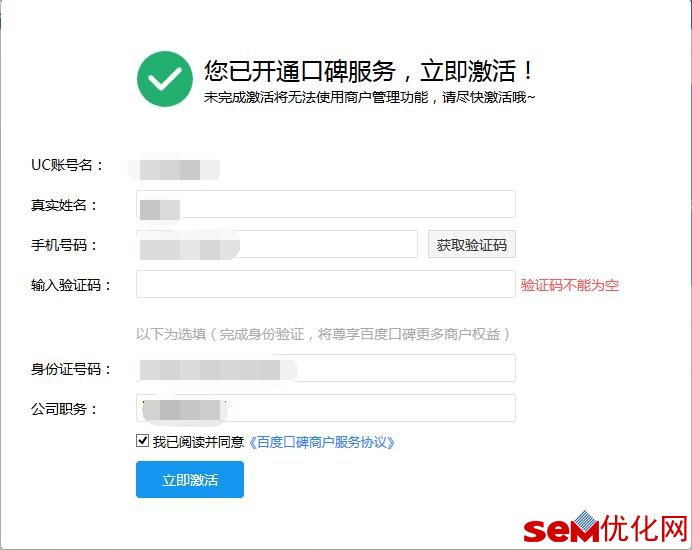Focus the 手机号码 input field
692x550 pixels.
click(277, 244)
